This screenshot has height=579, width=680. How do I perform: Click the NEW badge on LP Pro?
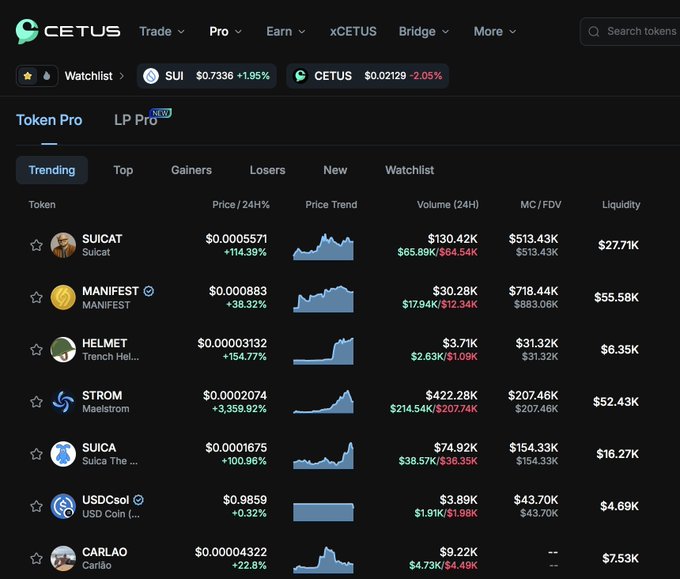[x=160, y=113]
